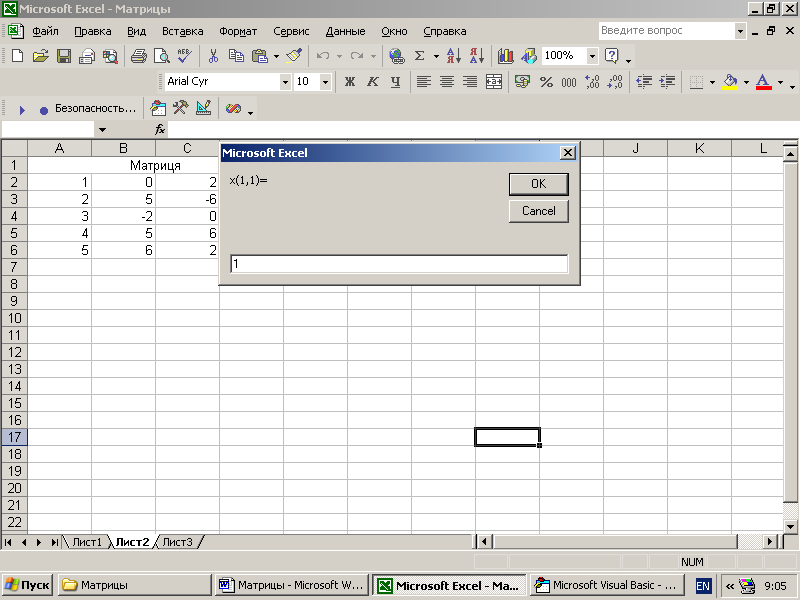Apply currency format icon
The image size is (800, 600).
pyautogui.click(x=522, y=82)
